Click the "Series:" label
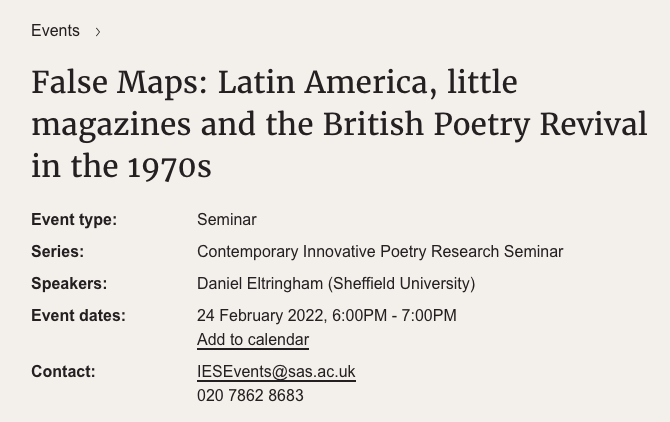670x422 pixels. click(x=58, y=252)
